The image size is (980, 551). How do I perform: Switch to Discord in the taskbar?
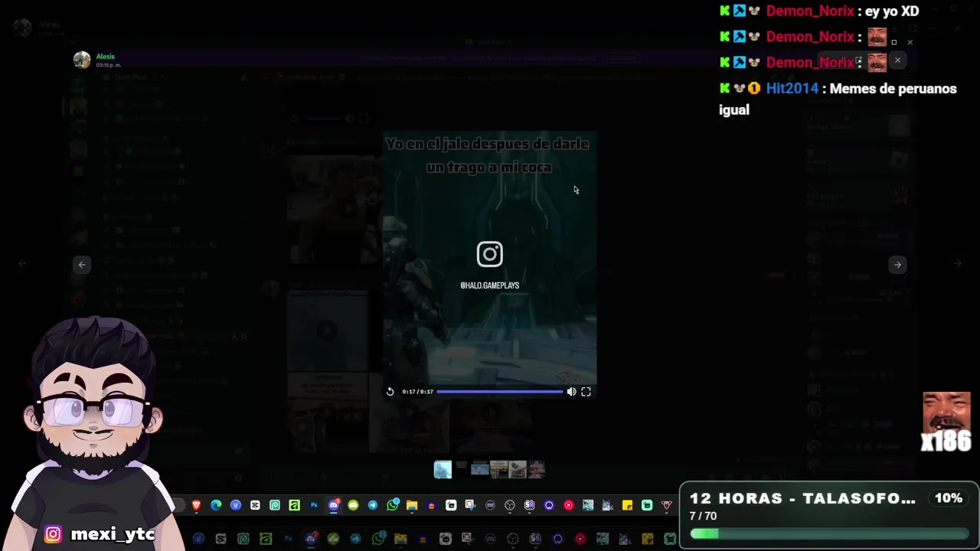click(334, 505)
